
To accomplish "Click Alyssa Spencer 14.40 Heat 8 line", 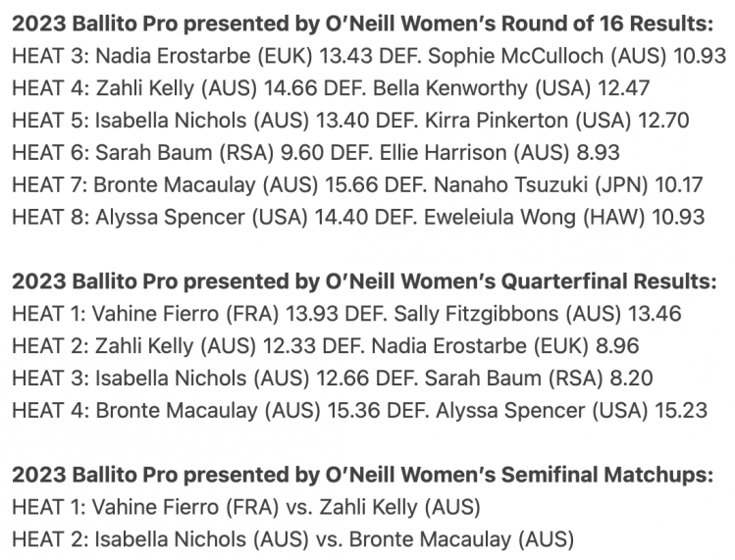I will pyautogui.click(x=358, y=218).
